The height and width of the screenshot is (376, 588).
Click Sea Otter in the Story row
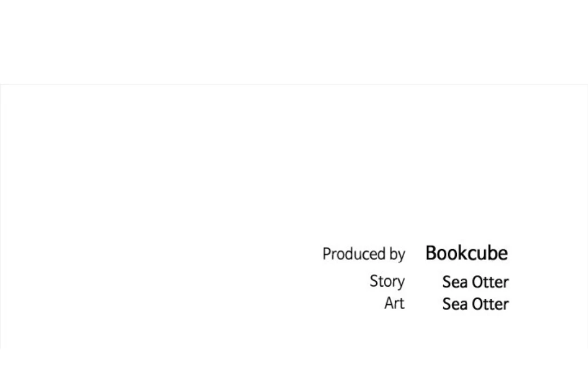coord(475,282)
